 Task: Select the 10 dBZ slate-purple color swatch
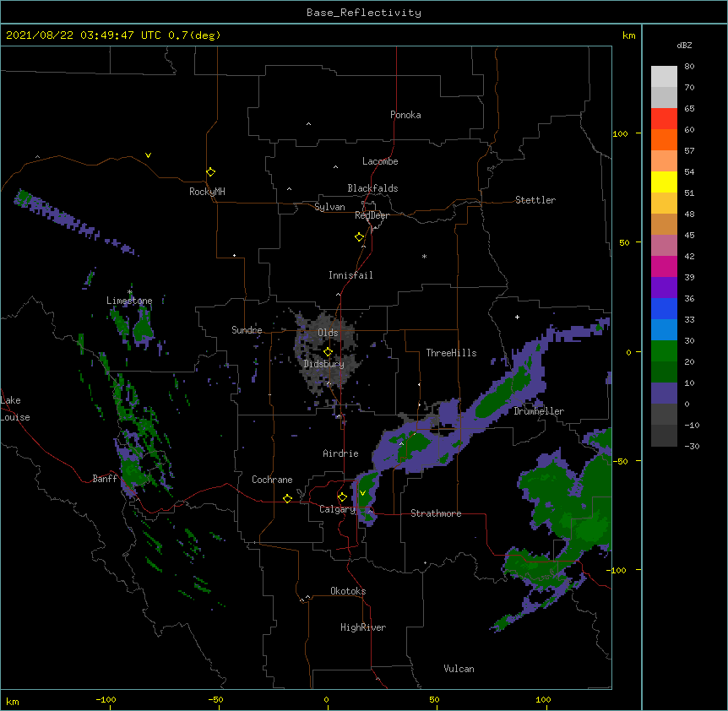click(664, 393)
